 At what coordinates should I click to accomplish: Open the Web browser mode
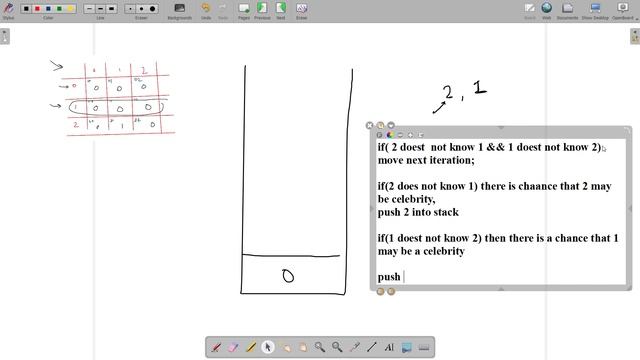click(547, 11)
